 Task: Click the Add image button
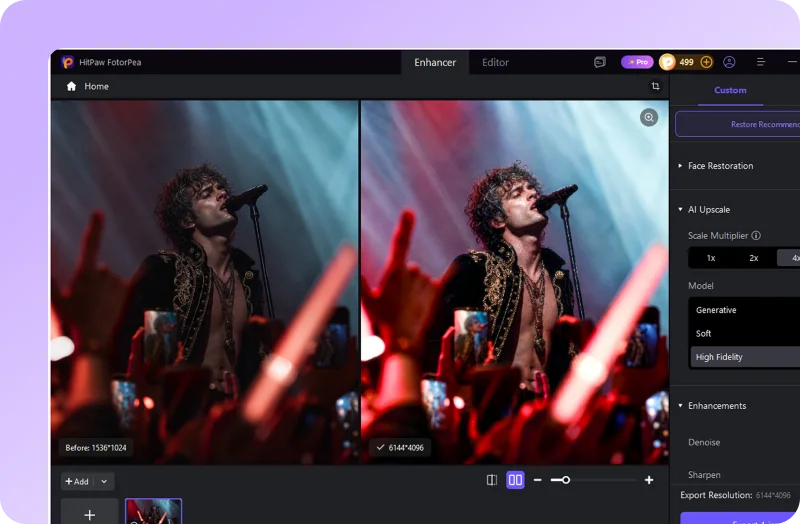(x=77, y=481)
